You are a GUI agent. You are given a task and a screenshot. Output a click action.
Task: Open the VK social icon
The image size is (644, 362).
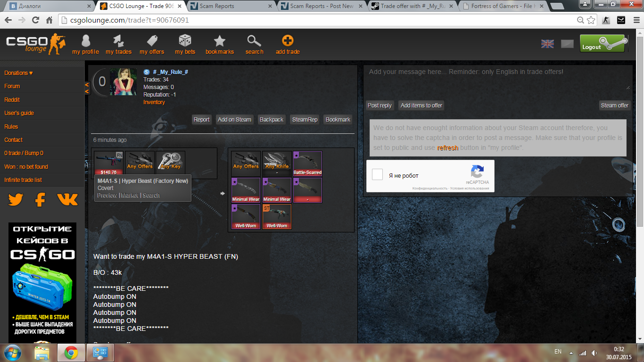67,200
